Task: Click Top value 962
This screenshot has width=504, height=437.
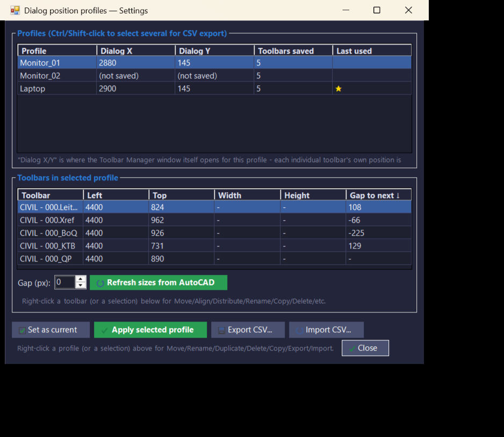Action: pyautogui.click(x=157, y=220)
